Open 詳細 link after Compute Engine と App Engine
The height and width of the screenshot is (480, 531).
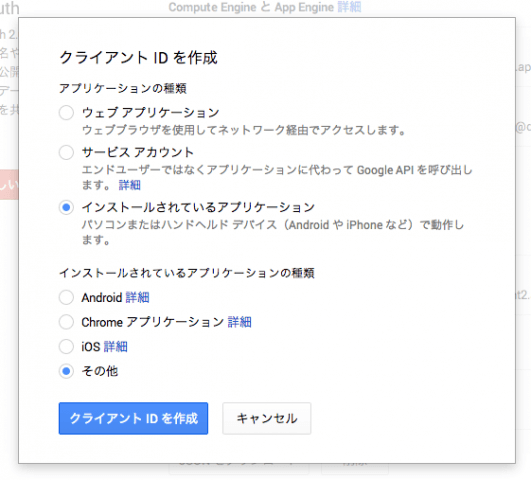pos(349,7)
